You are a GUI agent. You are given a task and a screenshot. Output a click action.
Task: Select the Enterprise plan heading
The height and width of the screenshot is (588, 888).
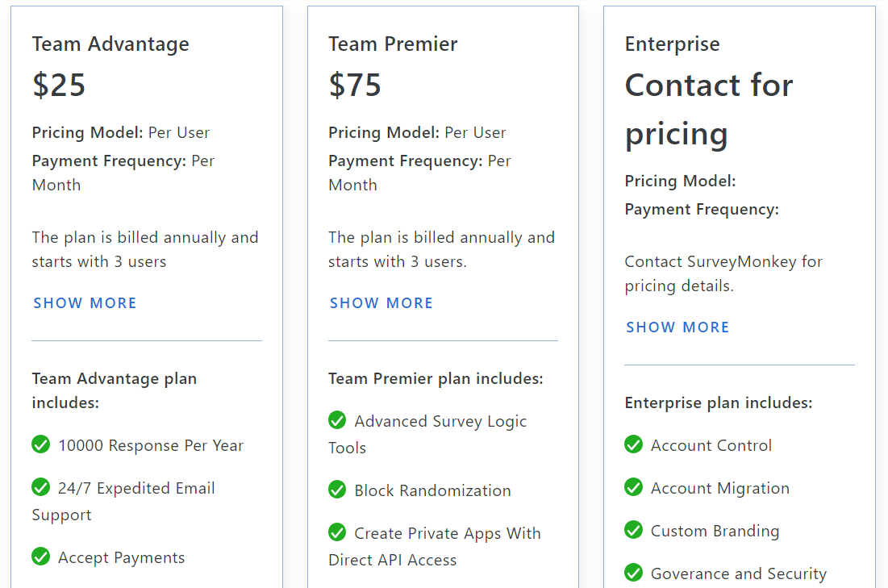coord(672,44)
